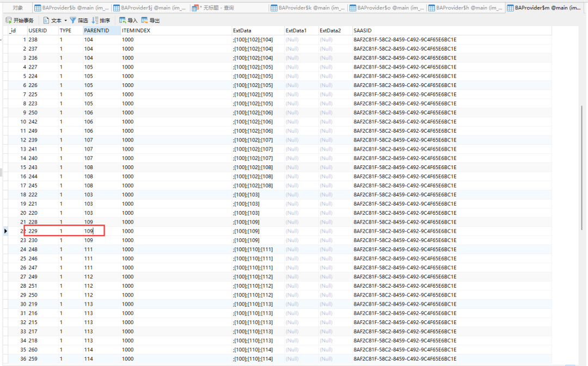Select the ExtData1 (Null) cell in row 1
Image resolution: width=588 pixels, height=366 pixels.
pos(302,40)
